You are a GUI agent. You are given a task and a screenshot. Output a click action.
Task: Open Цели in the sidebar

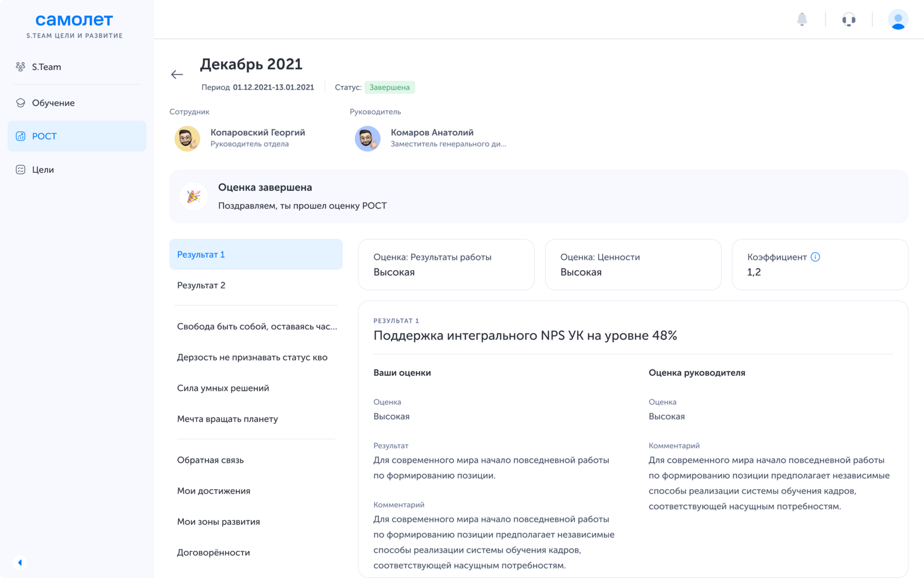[x=42, y=170]
